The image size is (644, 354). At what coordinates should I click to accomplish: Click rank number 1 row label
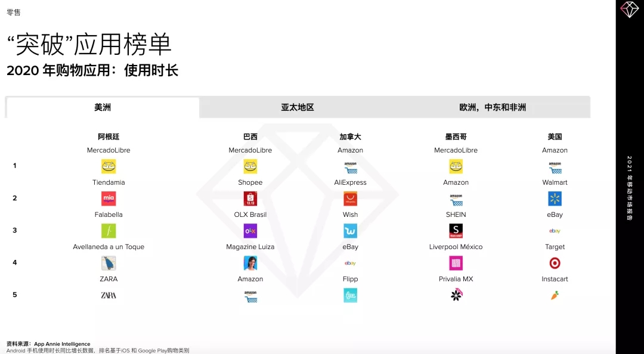point(15,166)
